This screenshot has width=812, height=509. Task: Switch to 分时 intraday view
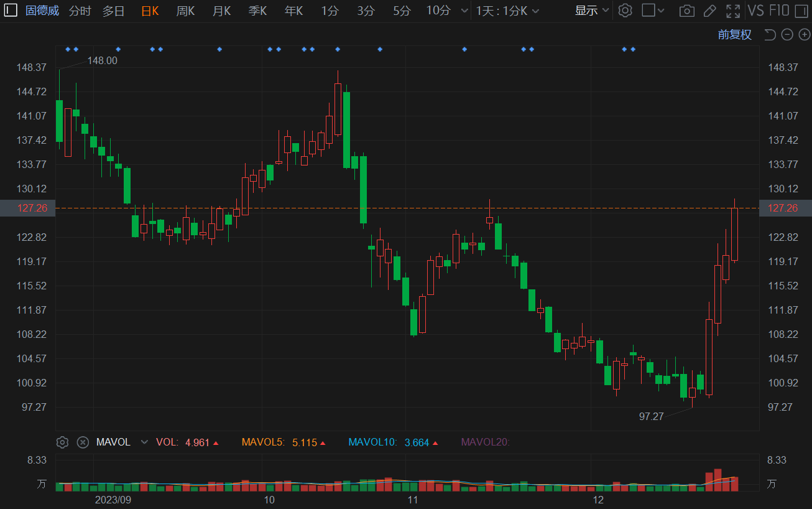click(x=80, y=11)
